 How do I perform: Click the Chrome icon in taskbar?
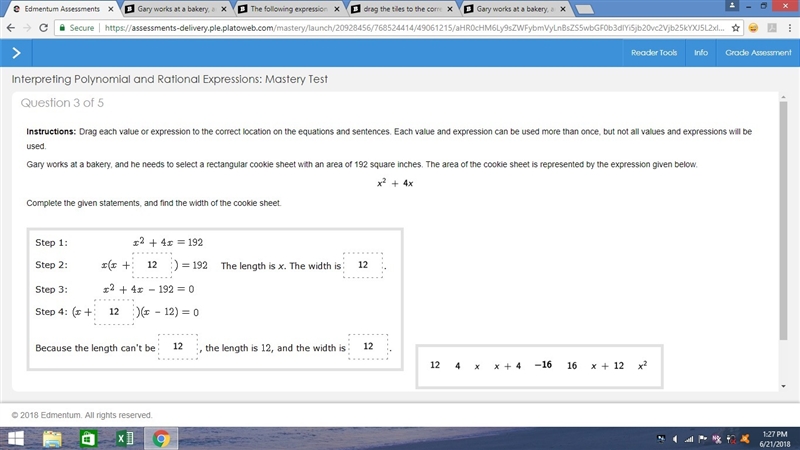coord(161,438)
